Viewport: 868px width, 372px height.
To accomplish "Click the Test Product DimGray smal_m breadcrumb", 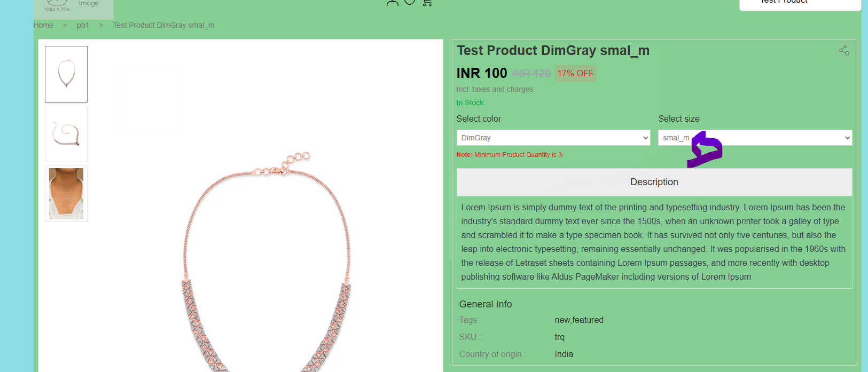I will [x=163, y=25].
